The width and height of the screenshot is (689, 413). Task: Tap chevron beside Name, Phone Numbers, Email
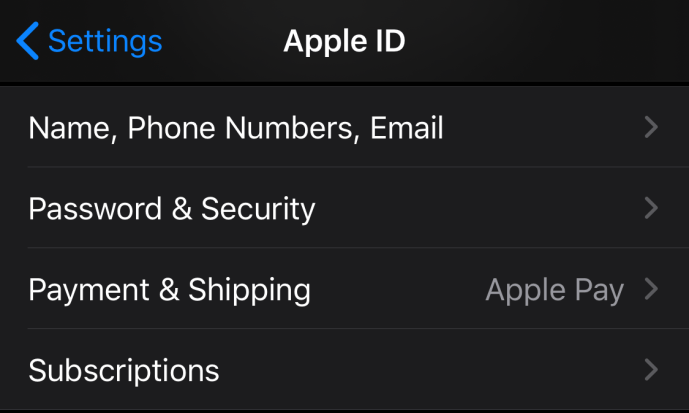pos(651,127)
